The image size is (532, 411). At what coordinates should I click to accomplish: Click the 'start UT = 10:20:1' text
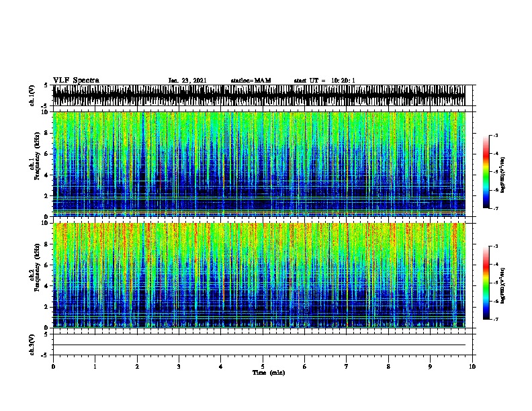point(324,81)
